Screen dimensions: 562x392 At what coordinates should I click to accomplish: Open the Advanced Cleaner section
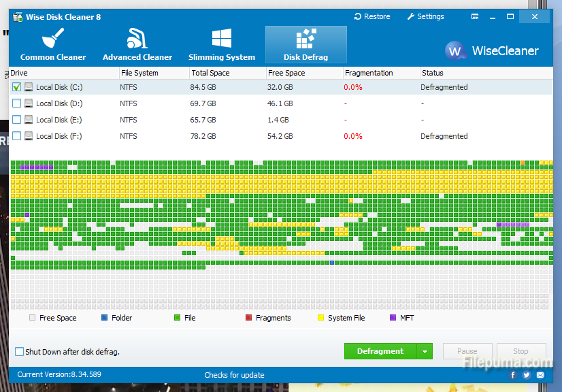coord(137,45)
